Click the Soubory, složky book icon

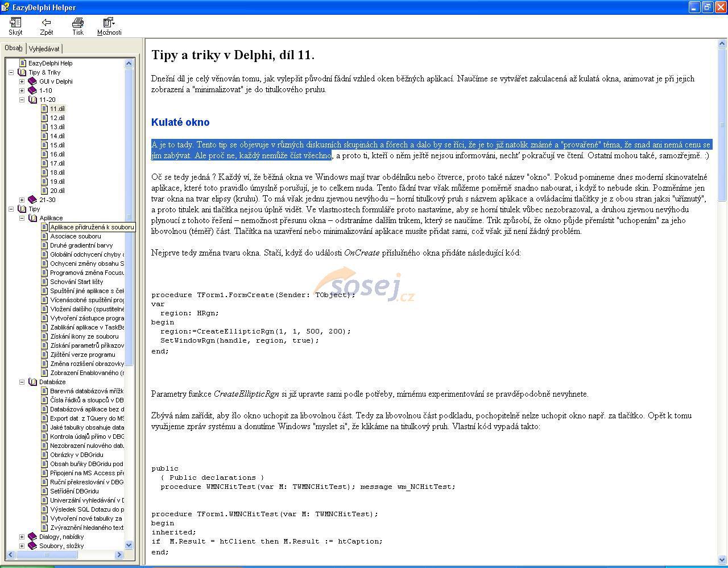pos(32,546)
